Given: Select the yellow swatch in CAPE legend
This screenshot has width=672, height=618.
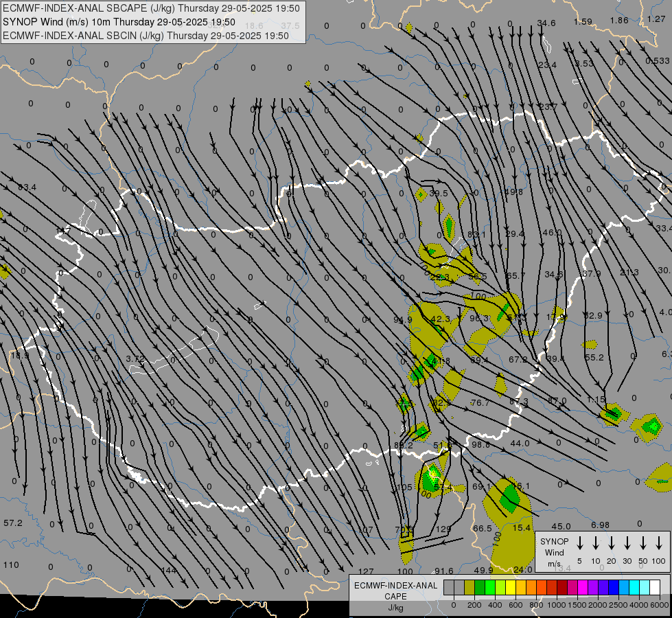Looking at the screenshot, I should 511,587.
